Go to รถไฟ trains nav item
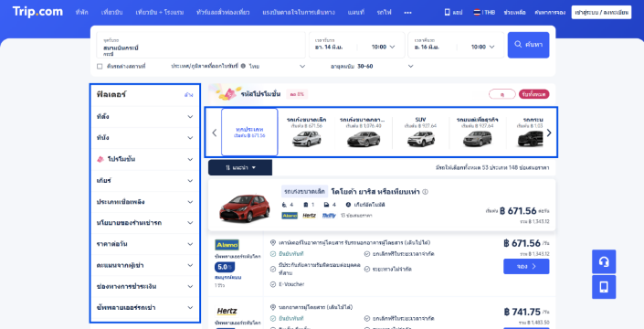The width and height of the screenshot is (644, 329). pos(384,12)
